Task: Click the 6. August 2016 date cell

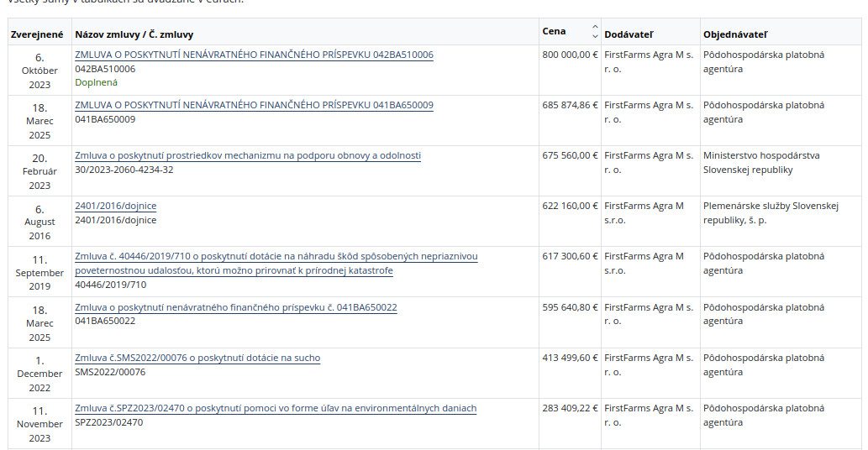Action: [39, 222]
